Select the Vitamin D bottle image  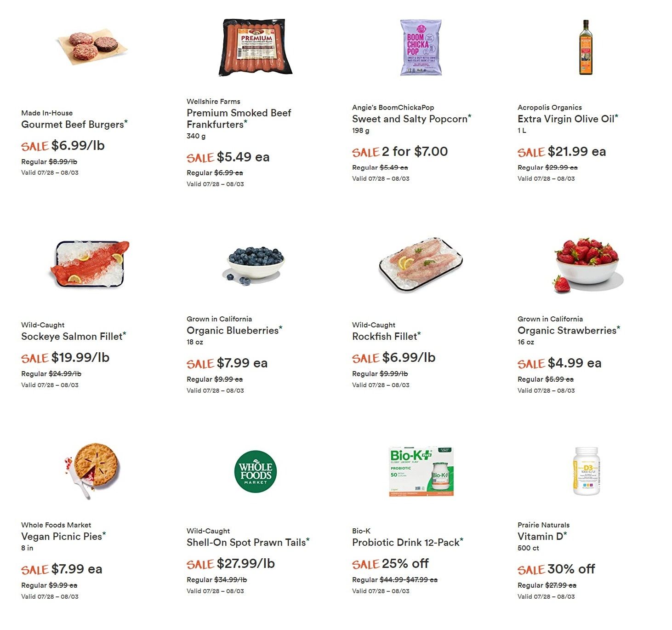click(x=586, y=471)
